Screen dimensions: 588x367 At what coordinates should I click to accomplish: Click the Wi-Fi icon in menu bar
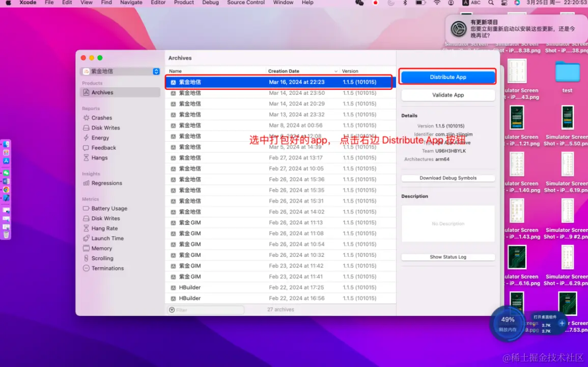[x=437, y=3]
